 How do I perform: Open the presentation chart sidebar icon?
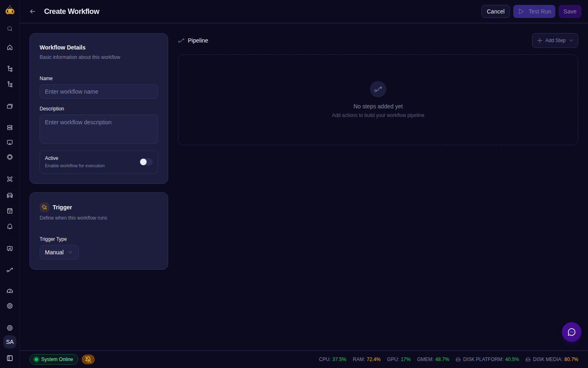pyautogui.click(x=10, y=249)
